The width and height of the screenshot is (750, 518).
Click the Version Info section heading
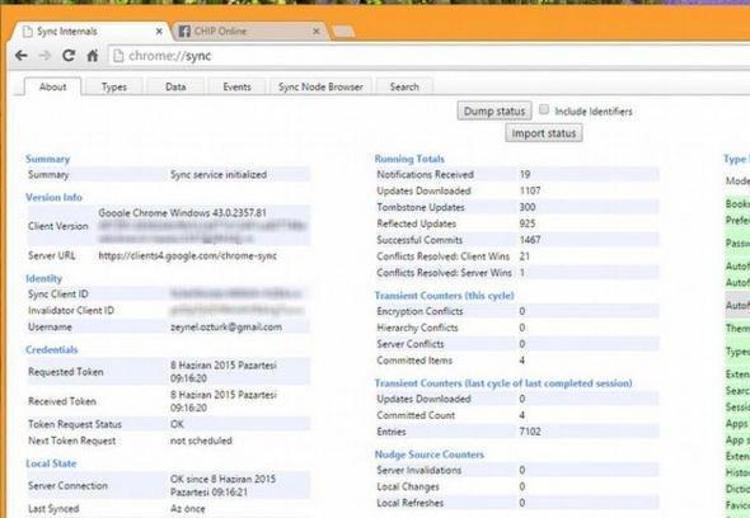54,197
